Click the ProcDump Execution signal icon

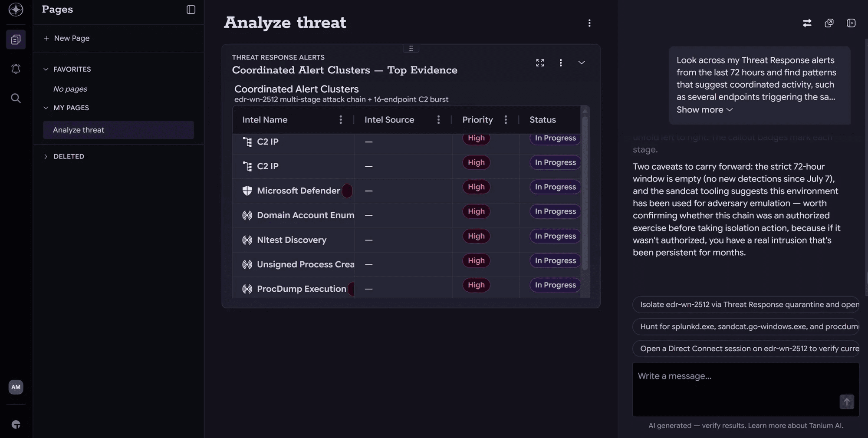[x=247, y=289]
